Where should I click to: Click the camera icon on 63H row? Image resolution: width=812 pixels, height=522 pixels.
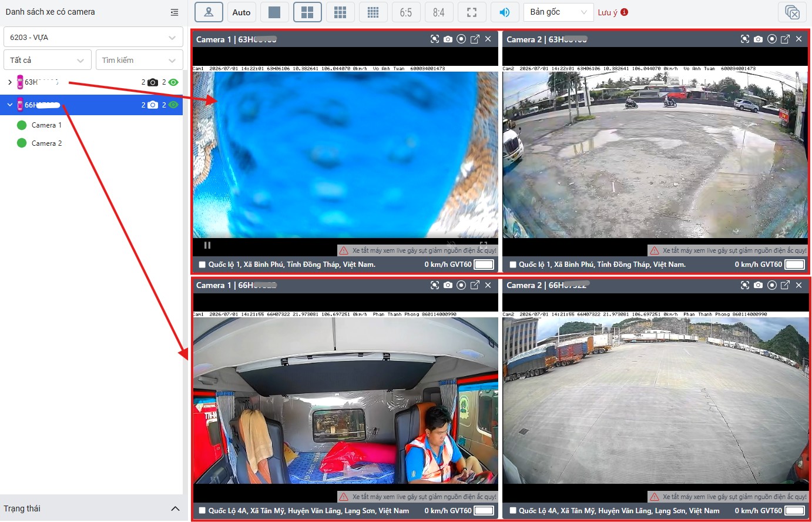(153, 82)
